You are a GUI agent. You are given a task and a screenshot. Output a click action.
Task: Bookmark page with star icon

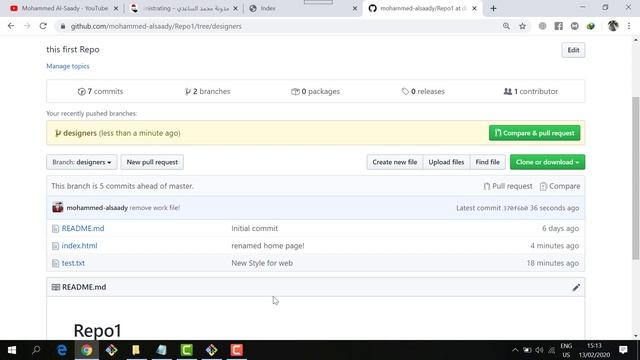tap(522, 26)
